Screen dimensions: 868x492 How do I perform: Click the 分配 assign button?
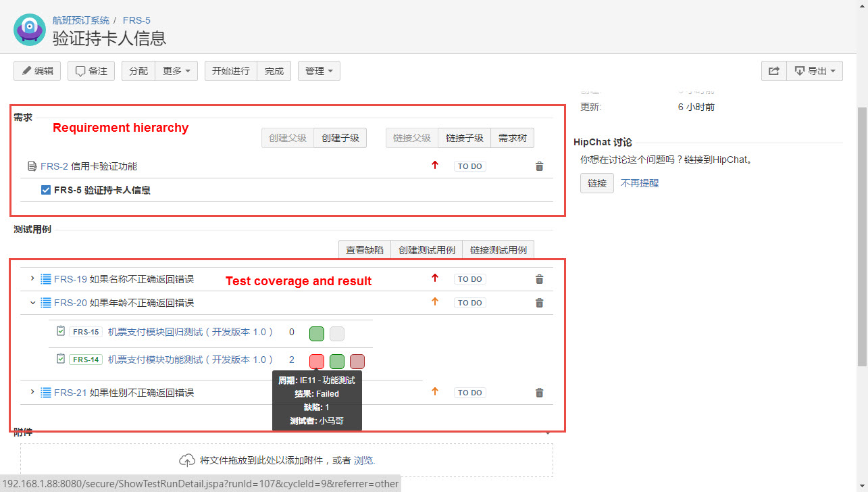(x=138, y=71)
